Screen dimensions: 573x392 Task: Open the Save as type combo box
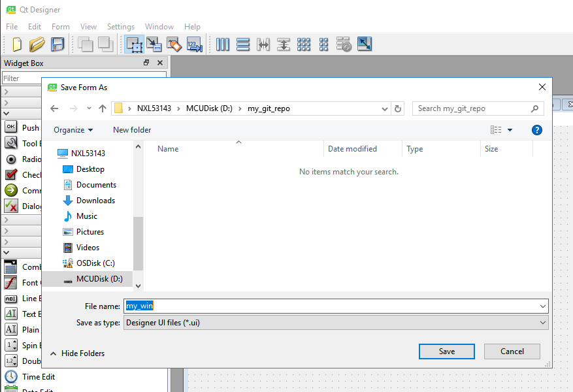336,323
